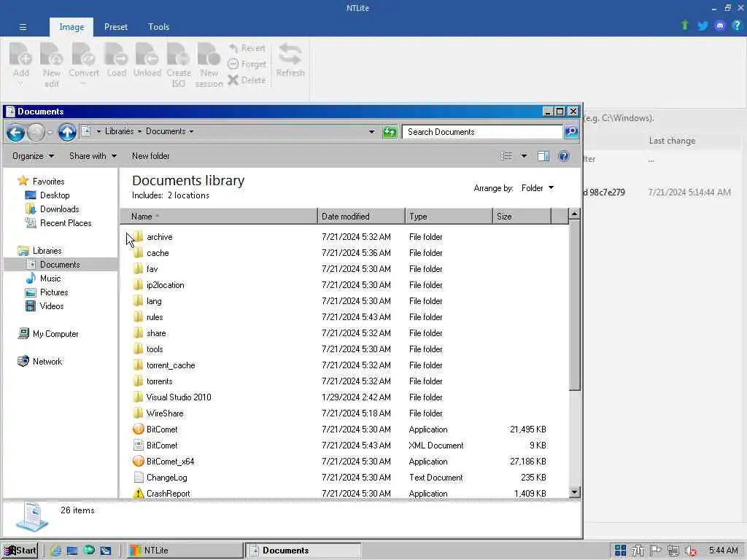Open the view options dropdown arrow
Image resolution: width=747 pixels, height=560 pixels.
point(524,156)
